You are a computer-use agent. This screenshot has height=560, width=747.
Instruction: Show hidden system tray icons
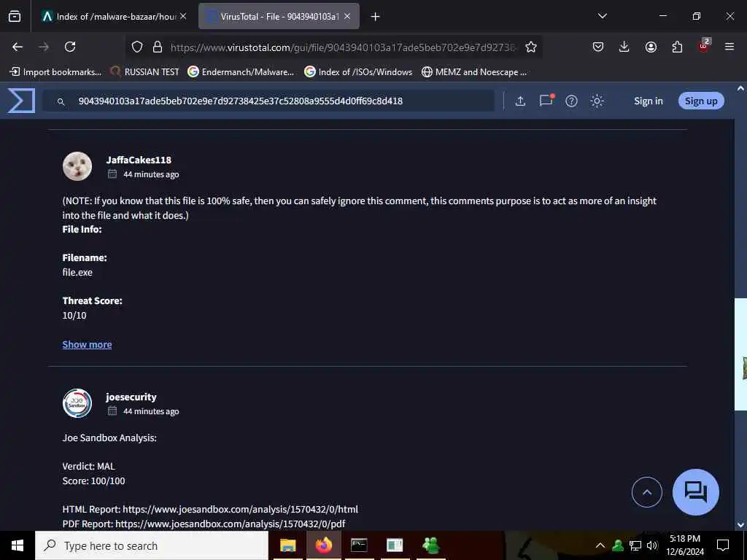[x=600, y=545]
